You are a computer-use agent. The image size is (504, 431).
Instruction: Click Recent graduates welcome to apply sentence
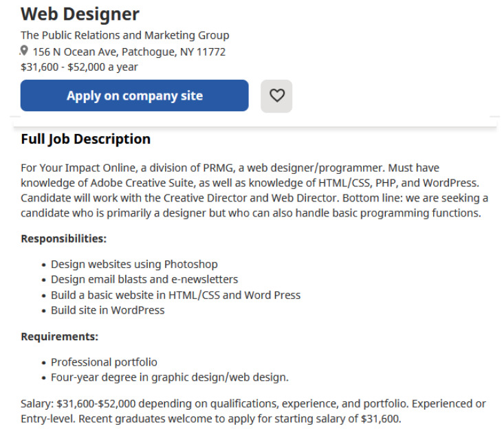click(x=241, y=419)
